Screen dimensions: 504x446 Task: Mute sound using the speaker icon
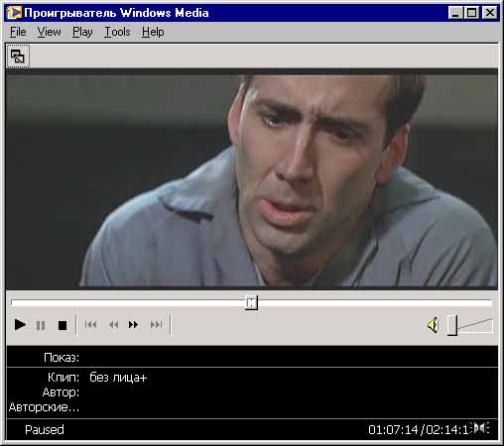click(433, 325)
